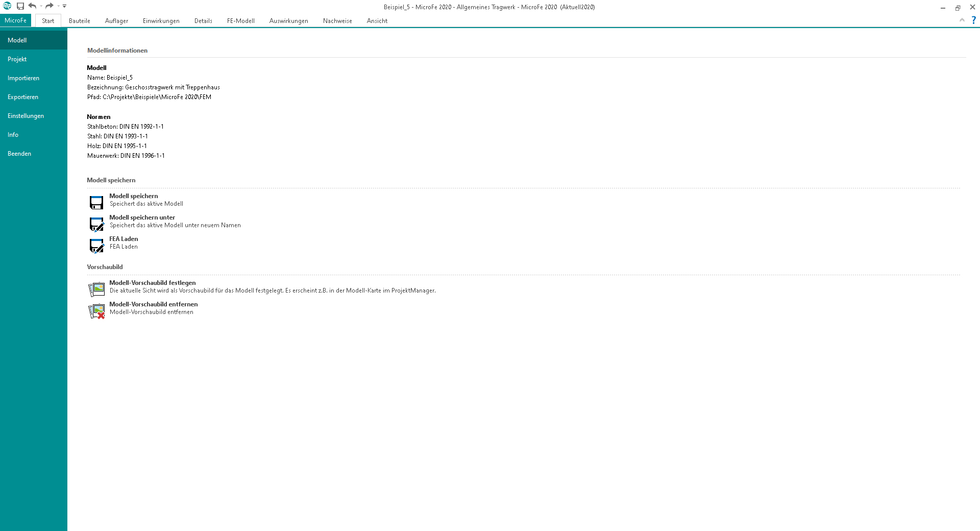Open Importieren in the sidebar
Image resolution: width=980 pixels, height=531 pixels.
[34, 78]
